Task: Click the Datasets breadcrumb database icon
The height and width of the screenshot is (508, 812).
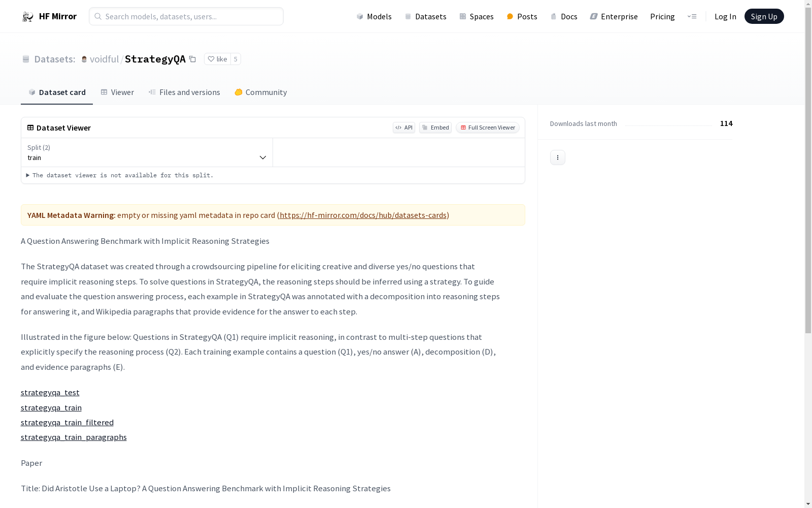Action: (x=26, y=59)
